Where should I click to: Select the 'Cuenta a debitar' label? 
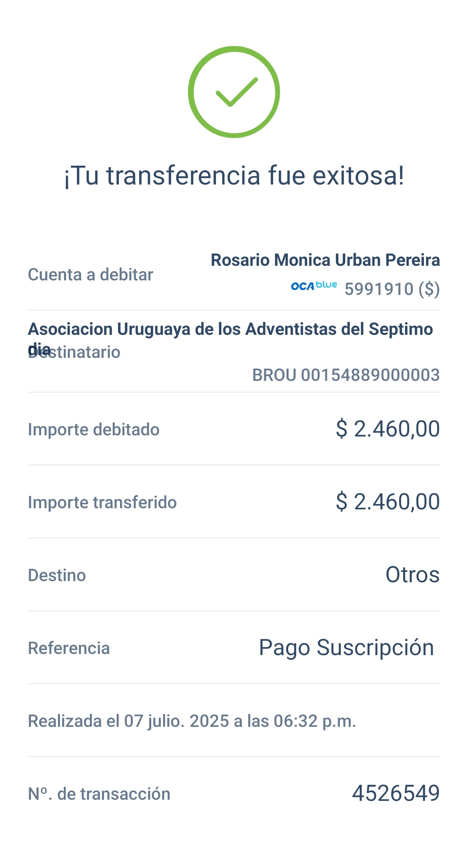(x=91, y=275)
